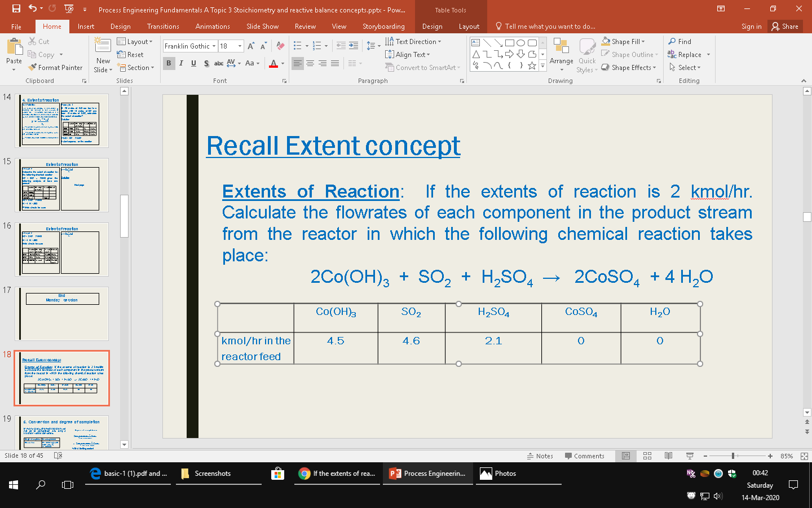Switch to the Design ribbon tab

pos(120,26)
